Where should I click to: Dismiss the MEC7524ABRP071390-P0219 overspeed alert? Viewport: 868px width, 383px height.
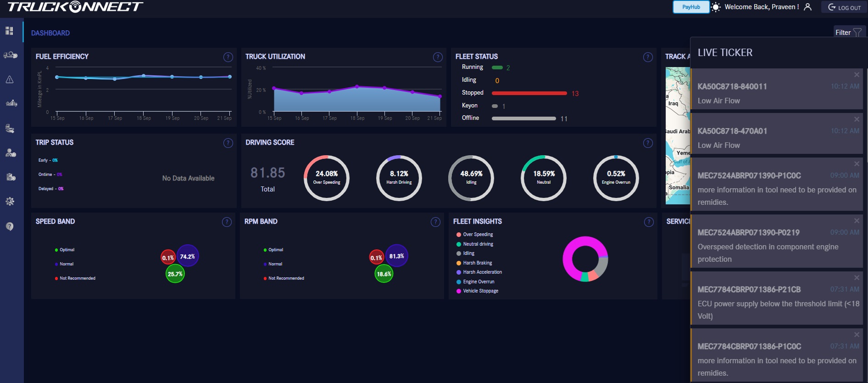pyautogui.click(x=857, y=221)
